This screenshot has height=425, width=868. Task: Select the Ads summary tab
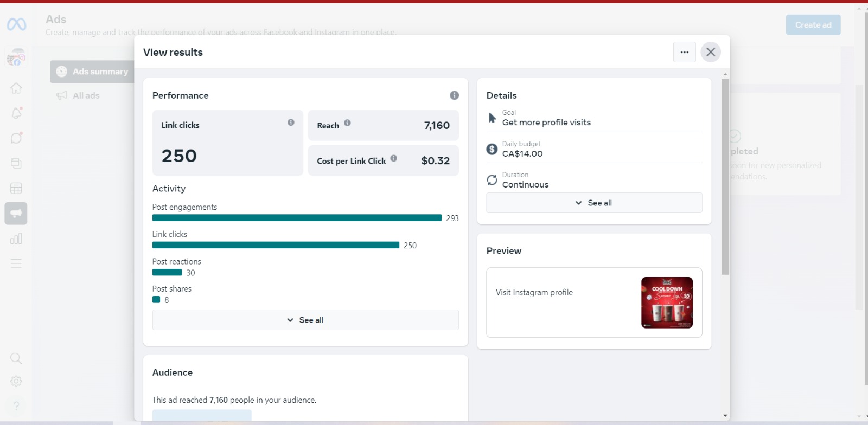92,72
